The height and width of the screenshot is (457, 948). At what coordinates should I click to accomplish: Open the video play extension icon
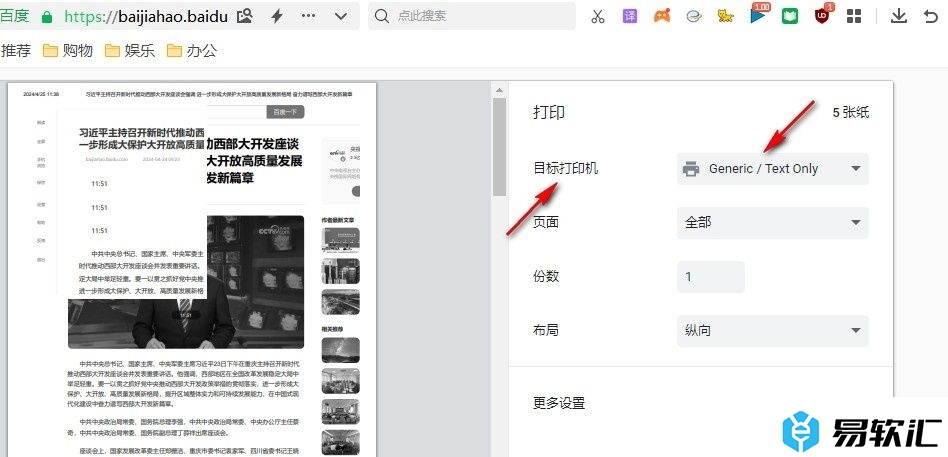coord(758,16)
